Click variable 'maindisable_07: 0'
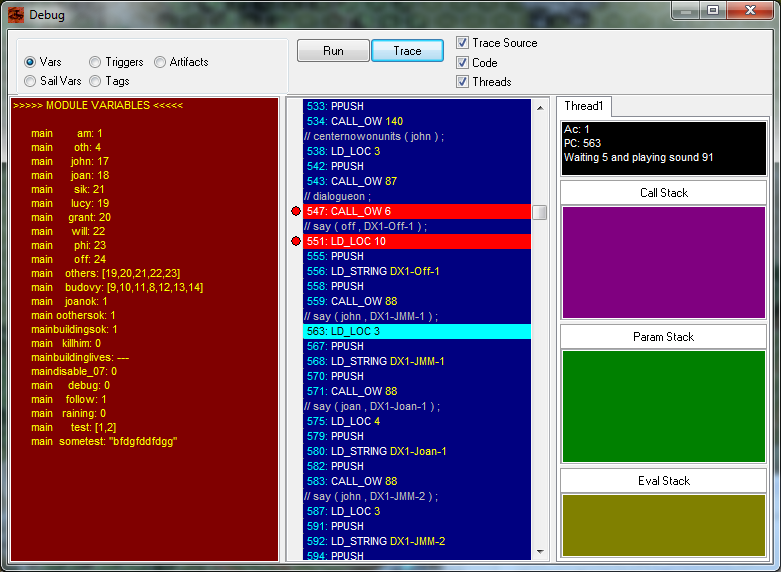 (74, 371)
